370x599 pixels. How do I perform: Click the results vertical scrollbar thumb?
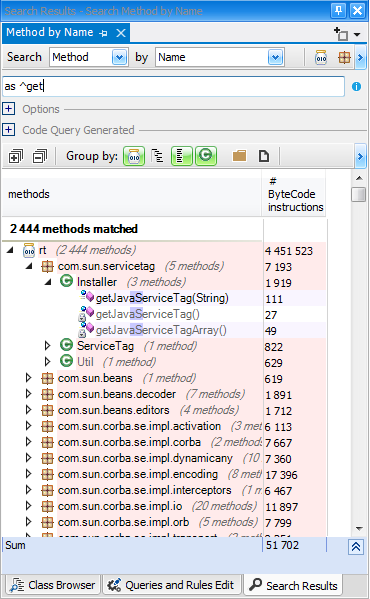[359, 194]
